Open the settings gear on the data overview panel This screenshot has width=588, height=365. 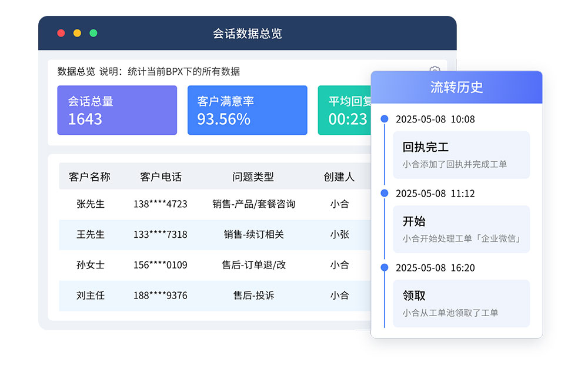pos(435,71)
